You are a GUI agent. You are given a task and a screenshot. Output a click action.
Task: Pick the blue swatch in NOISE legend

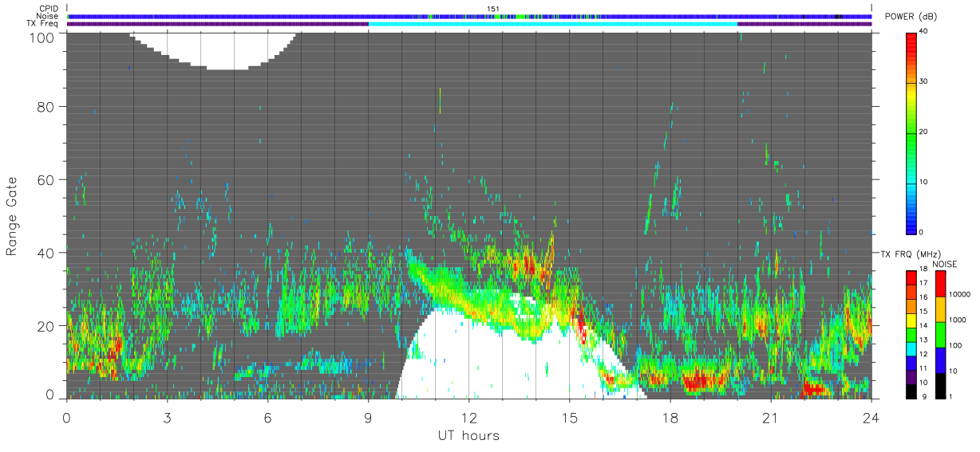coord(941,360)
